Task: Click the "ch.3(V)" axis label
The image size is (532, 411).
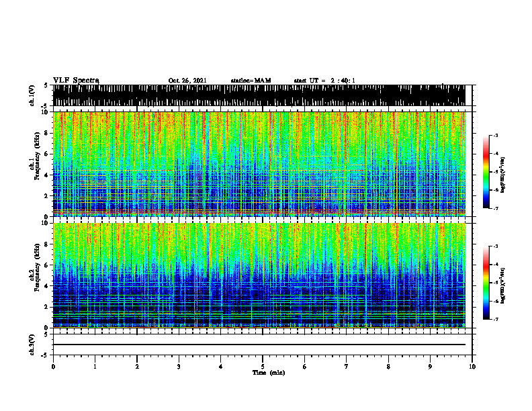Action: click(x=32, y=345)
